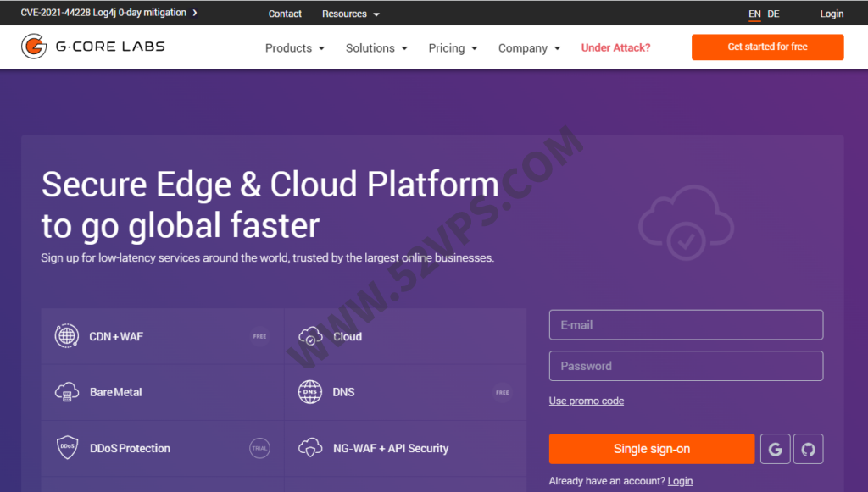Open Login in the top bar
The width and height of the screenshot is (868, 492).
pos(832,14)
